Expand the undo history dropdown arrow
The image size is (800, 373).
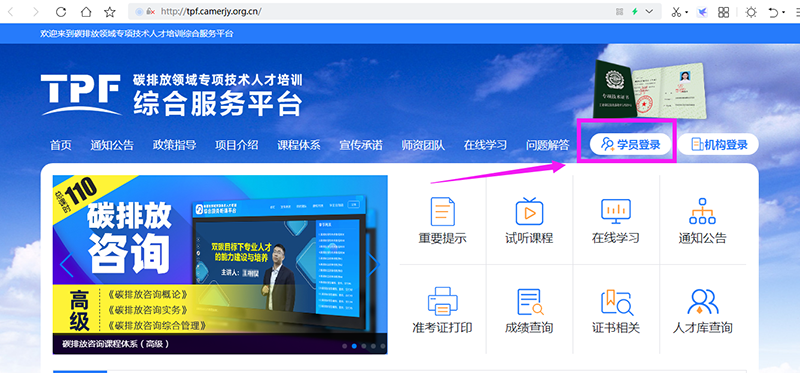tap(784, 12)
